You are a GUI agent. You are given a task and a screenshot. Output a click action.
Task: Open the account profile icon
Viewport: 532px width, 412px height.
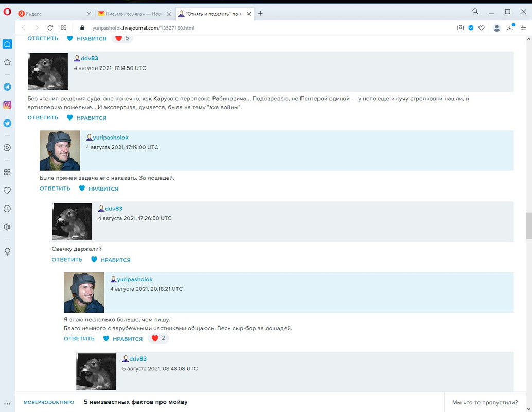pyautogui.click(x=496, y=28)
